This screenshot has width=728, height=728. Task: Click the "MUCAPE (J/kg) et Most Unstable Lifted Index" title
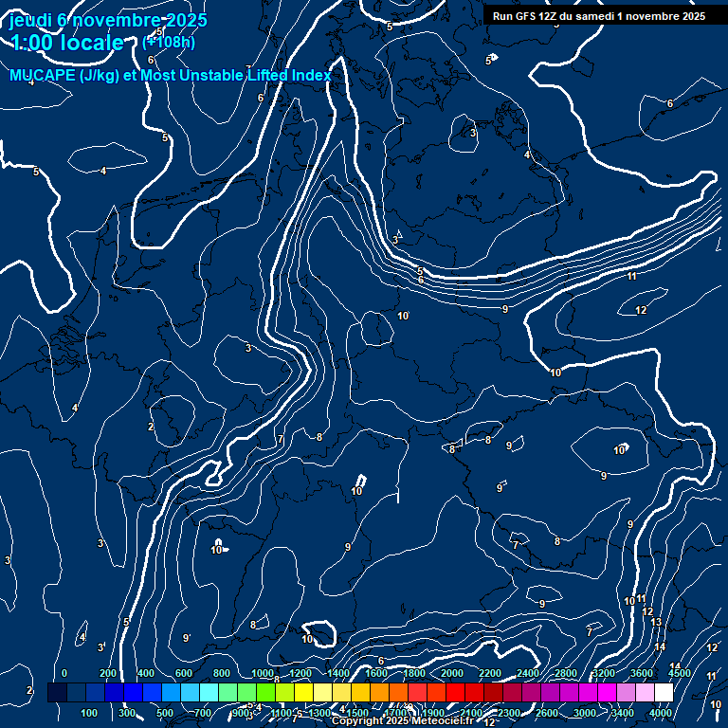(x=171, y=75)
